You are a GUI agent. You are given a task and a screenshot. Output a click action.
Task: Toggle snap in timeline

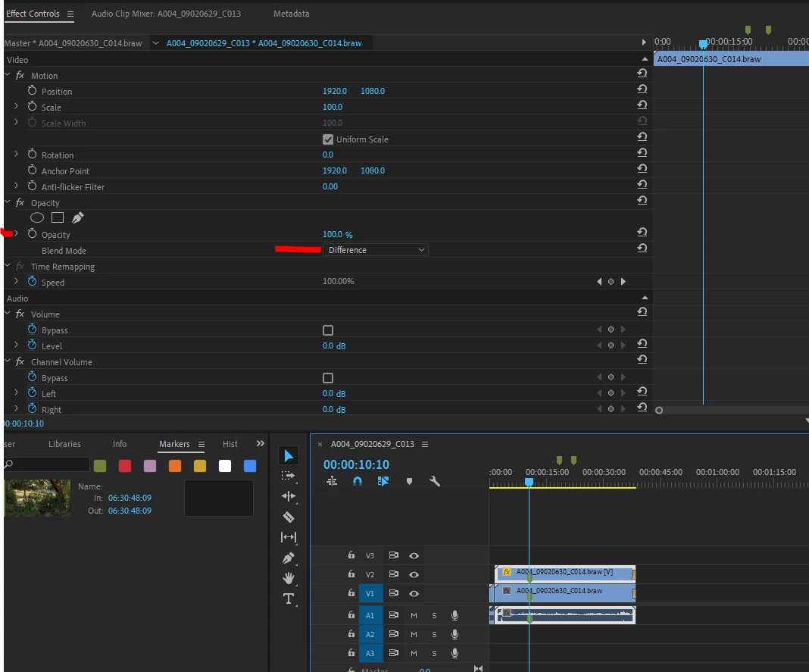click(x=357, y=481)
